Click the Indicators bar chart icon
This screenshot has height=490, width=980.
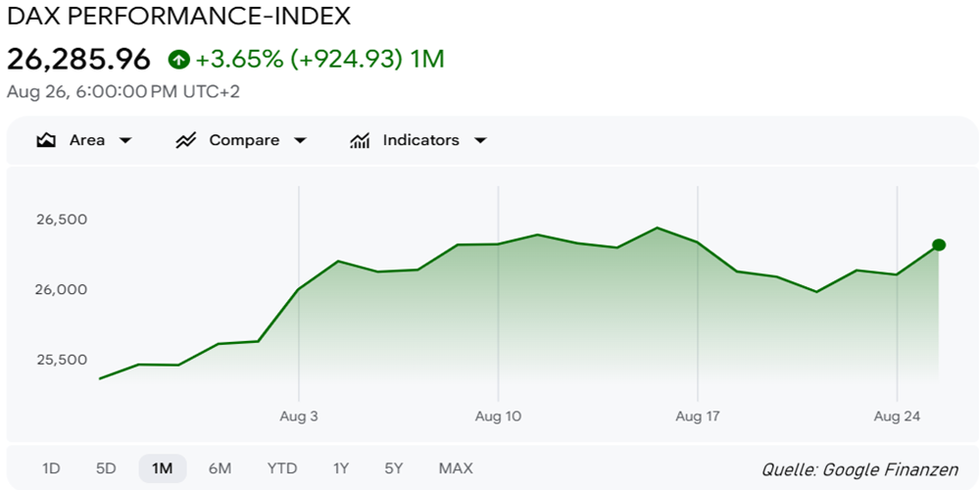tap(359, 140)
